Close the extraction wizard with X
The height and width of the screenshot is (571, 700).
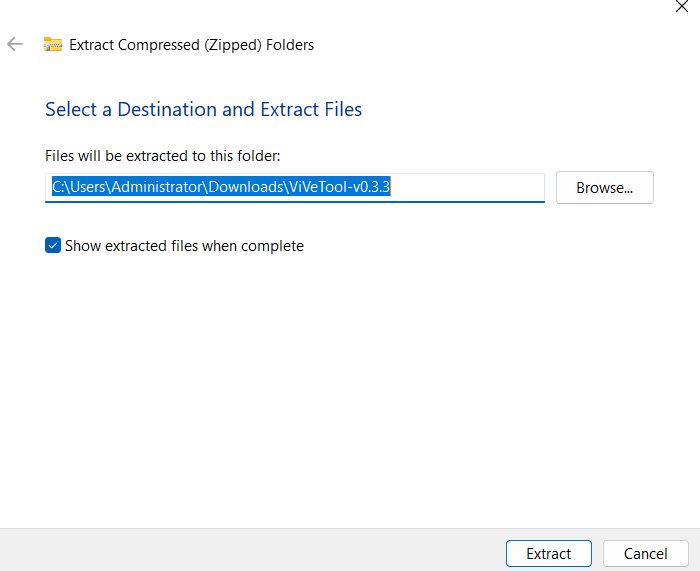[681, 6]
